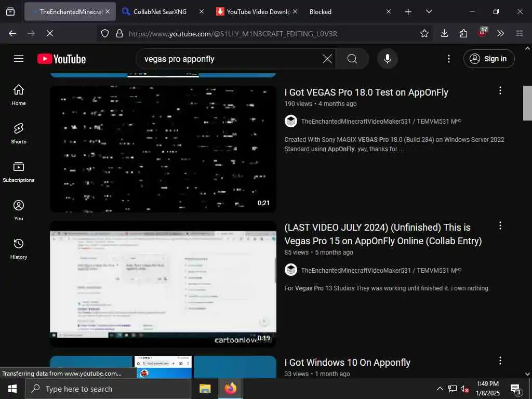
Task: Open I Got Windows 10 On Apponfly video
Action: coord(348,362)
